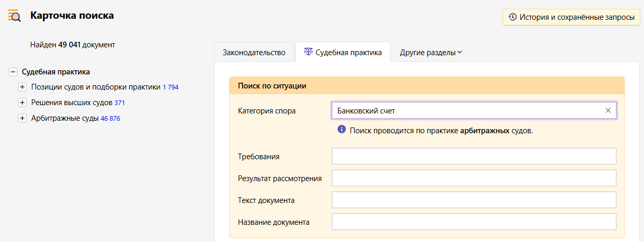Viewport: 644px width, 242px height.
Task: Click the Результат рассмотрения field
Action: 474,178
